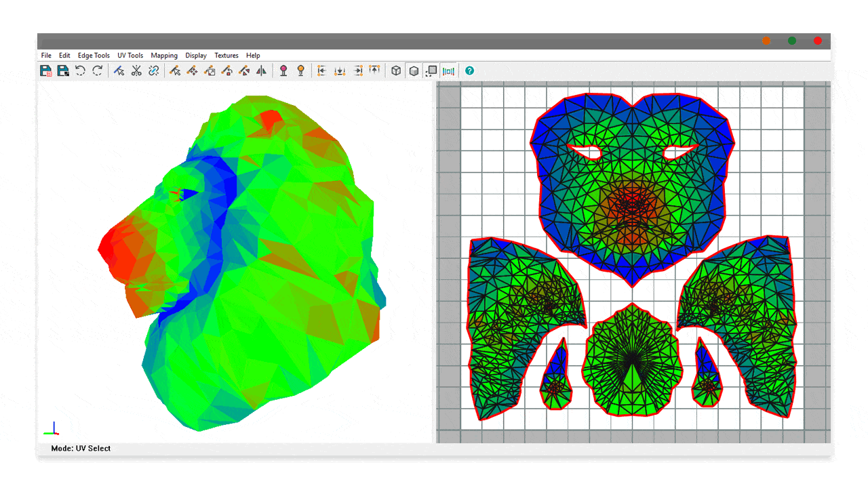This screenshot has width=868, height=488.
Task: Open the File menu
Action: coord(46,56)
